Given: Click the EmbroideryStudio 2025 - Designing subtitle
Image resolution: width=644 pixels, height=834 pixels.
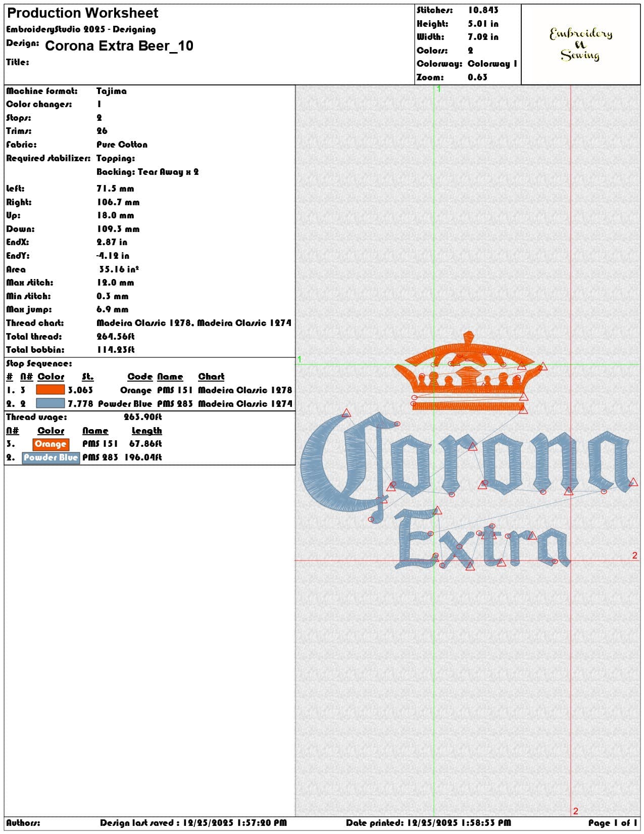Looking at the screenshot, I should pyautogui.click(x=81, y=29).
